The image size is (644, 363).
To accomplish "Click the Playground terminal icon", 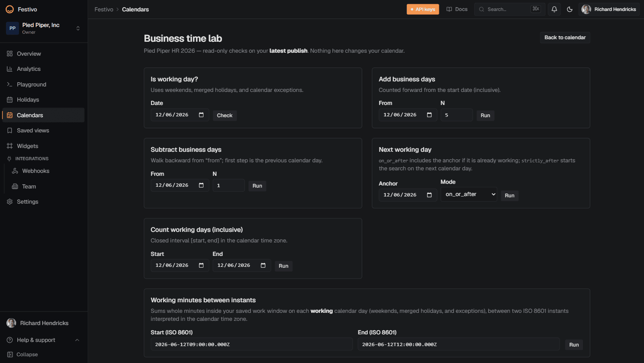I will click(x=10, y=84).
